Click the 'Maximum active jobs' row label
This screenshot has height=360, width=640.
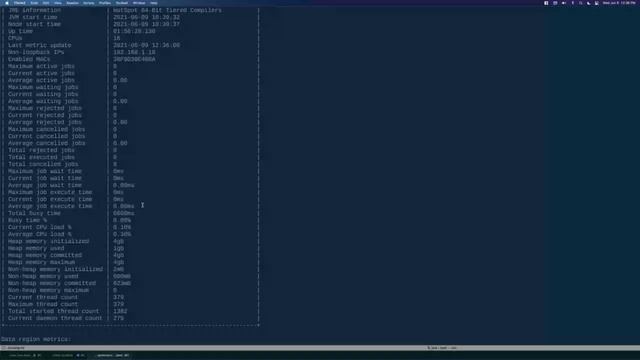point(41,66)
